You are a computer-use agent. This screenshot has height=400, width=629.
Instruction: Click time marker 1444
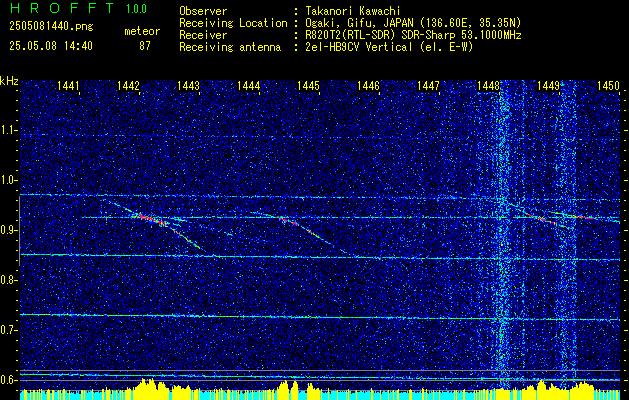[248, 85]
